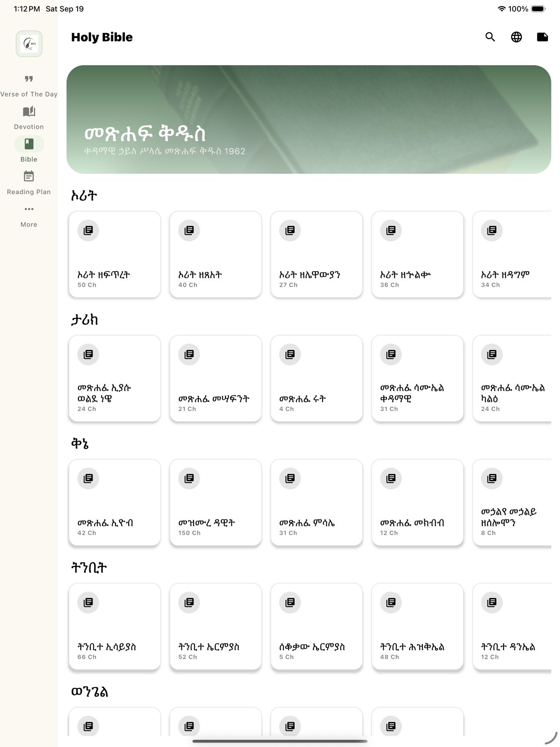Open the ኦሪት ዘኍልቍ 36 Ch book card
The height and width of the screenshot is (747, 560).
click(x=418, y=255)
